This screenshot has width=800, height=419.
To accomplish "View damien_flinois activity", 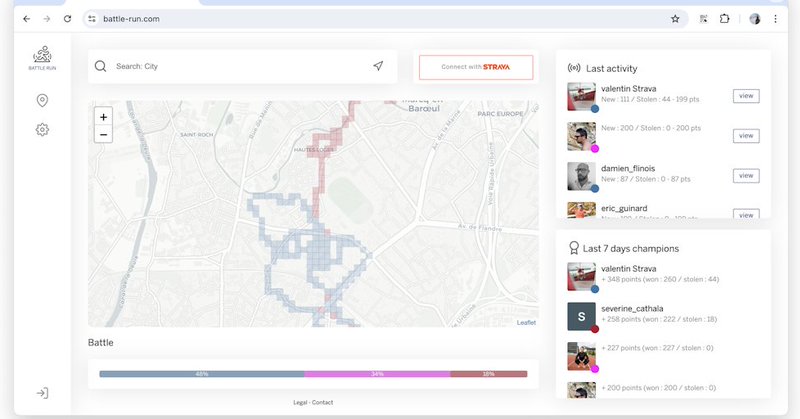I will pos(746,176).
